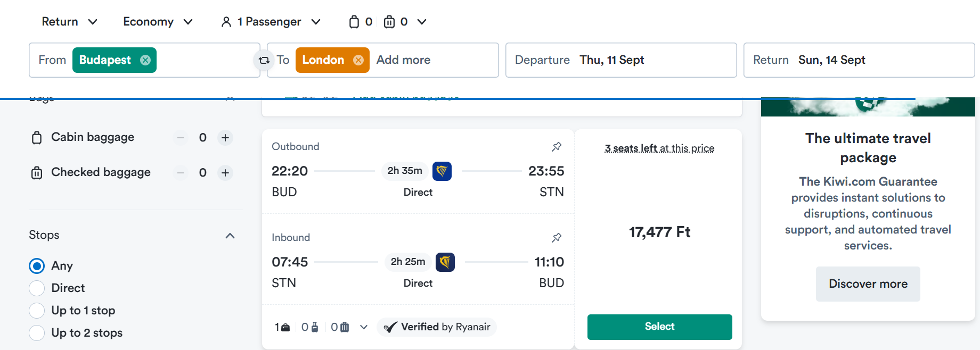The width and height of the screenshot is (980, 350).
Task: Click the outbound Ryanair airline logo
Action: coord(442,171)
